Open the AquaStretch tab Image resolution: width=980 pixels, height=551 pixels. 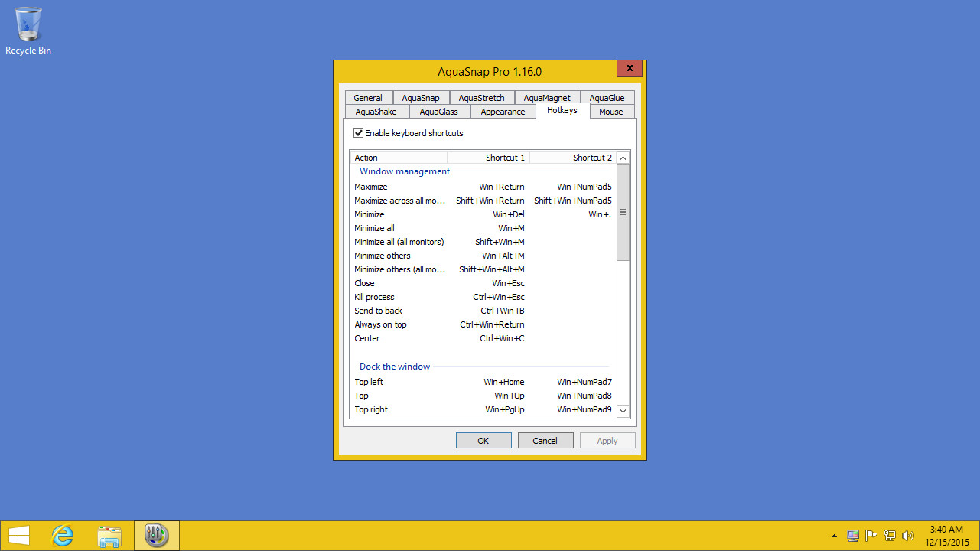point(481,97)
